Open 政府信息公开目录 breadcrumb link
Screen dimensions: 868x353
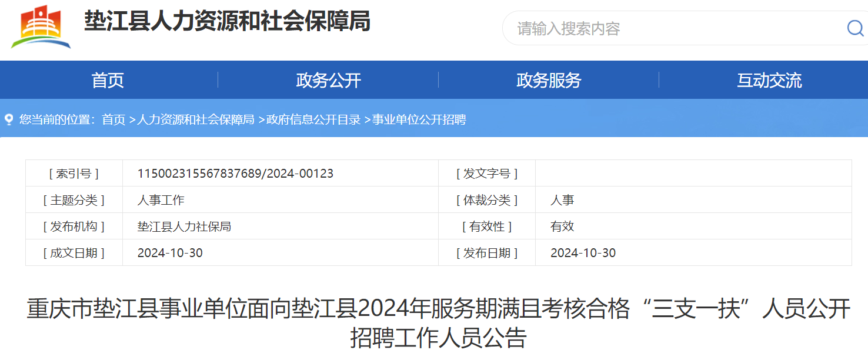click(x=313, y=120)
